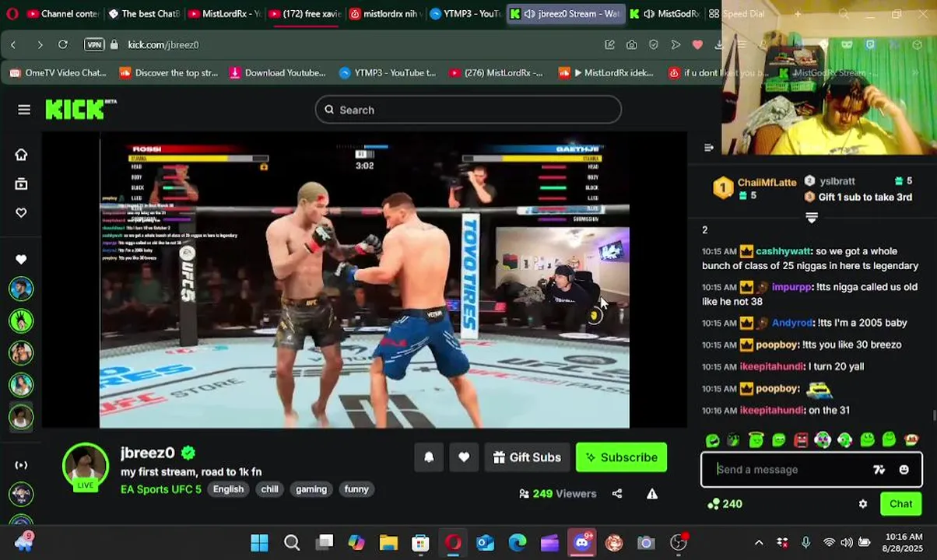Toggle stream notifications bell

(429, 457)
